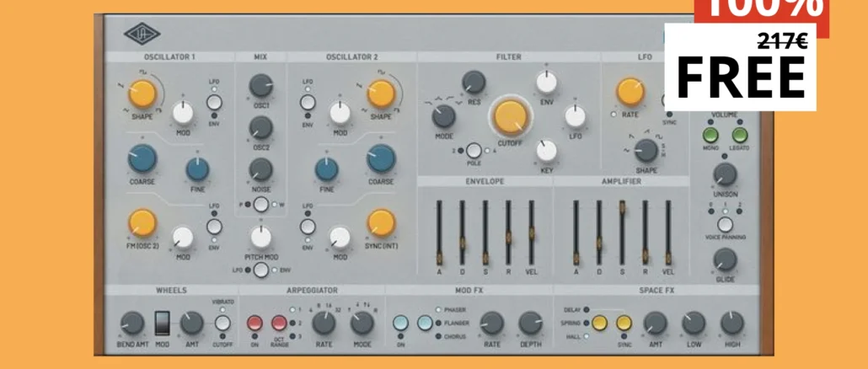Switch the VOICE PANNING selector
Viewport: 868px width, 369px height.
[726, 225]
